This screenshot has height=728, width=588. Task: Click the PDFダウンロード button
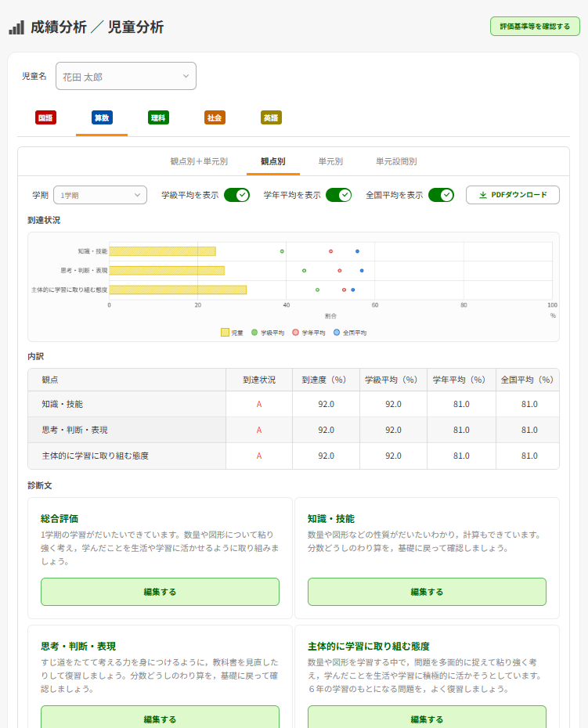pyautogui.click(x=513, y=195)
